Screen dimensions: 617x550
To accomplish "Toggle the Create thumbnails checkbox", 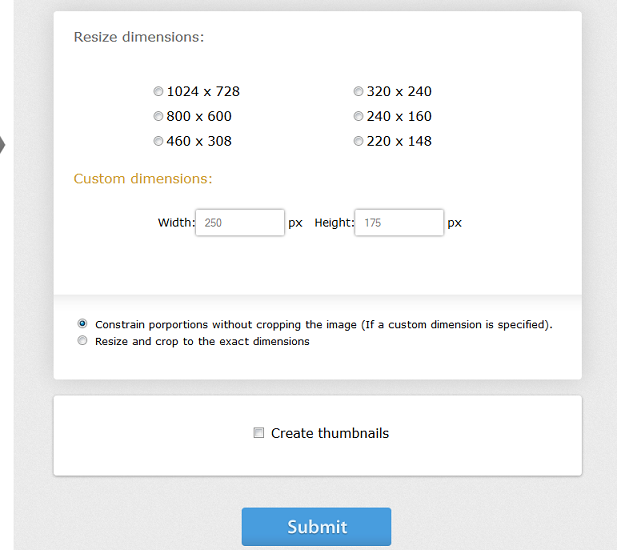I will (259, 433).
